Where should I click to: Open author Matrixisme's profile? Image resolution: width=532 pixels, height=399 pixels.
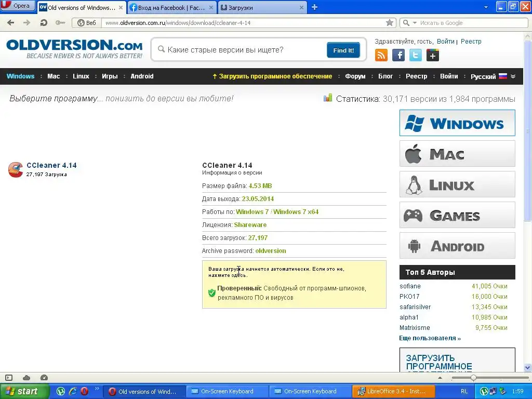[415, 328]
